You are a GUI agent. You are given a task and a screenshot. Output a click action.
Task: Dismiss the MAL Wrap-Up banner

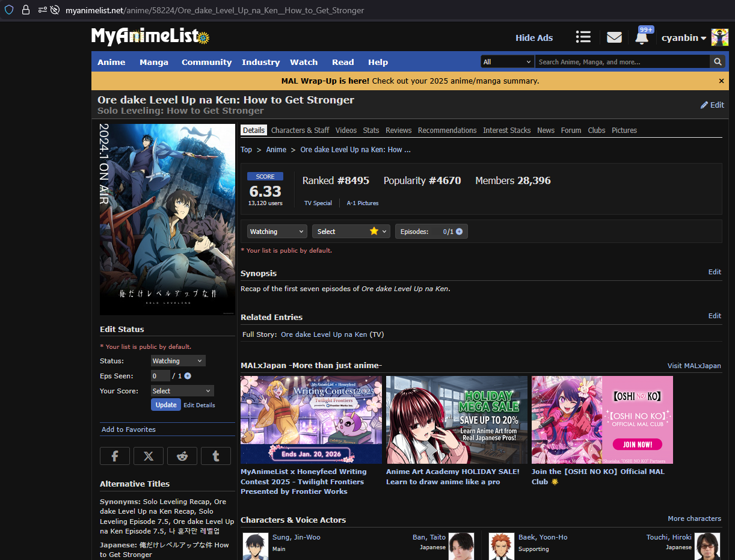coord(721,81)
